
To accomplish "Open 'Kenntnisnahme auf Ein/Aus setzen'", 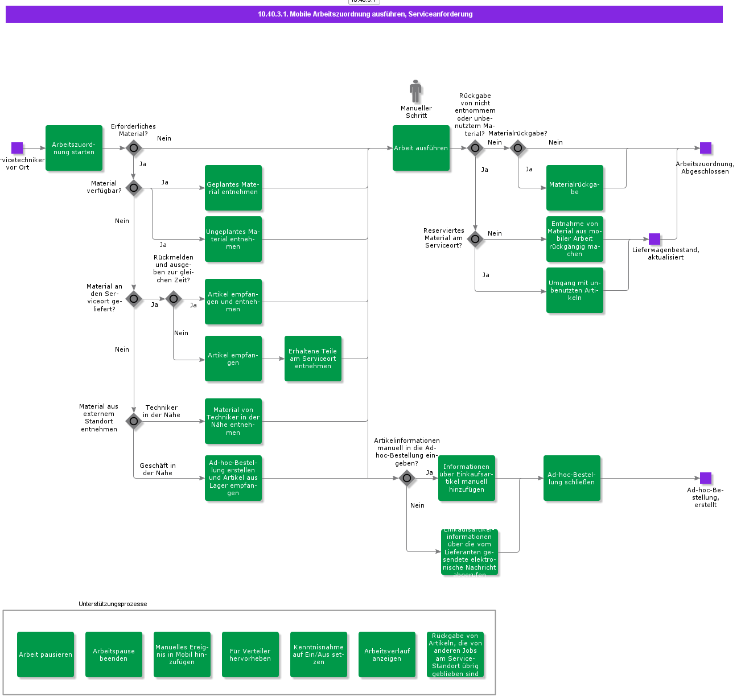I will point(319,654).
